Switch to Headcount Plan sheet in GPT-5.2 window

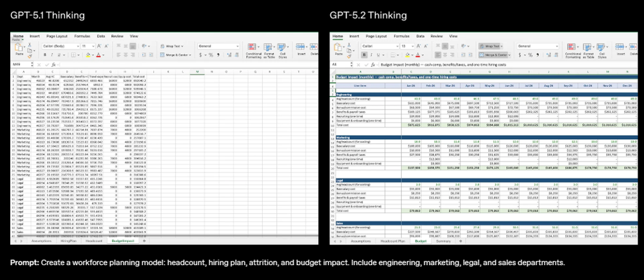tap(393, 241)
